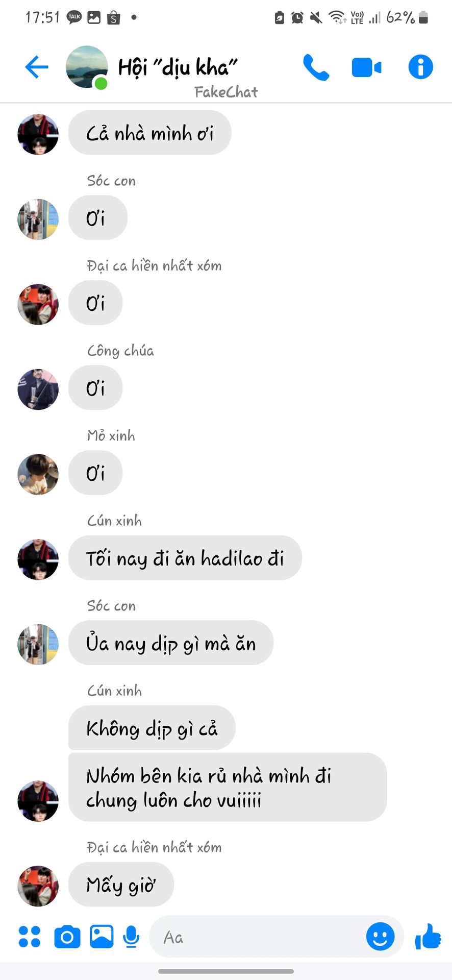Tap the microphone to record voice

[131, 937]
